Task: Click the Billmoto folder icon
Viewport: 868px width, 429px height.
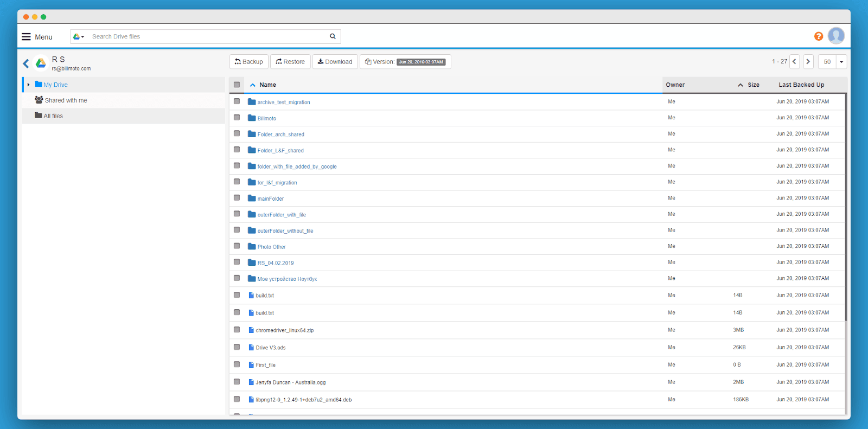Action: [x=252, y=118]
